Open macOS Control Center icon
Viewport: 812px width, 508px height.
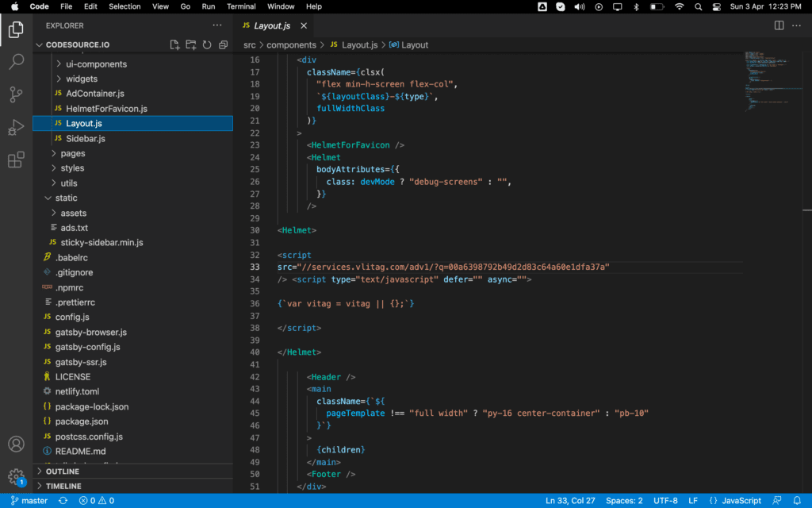point(717,6)
